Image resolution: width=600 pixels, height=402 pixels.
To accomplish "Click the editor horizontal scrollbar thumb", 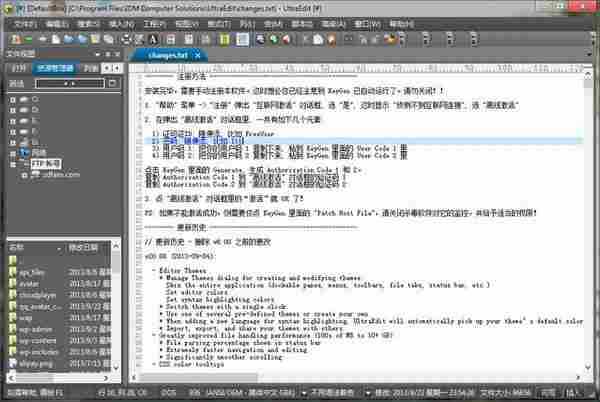I will pos(198,378).
